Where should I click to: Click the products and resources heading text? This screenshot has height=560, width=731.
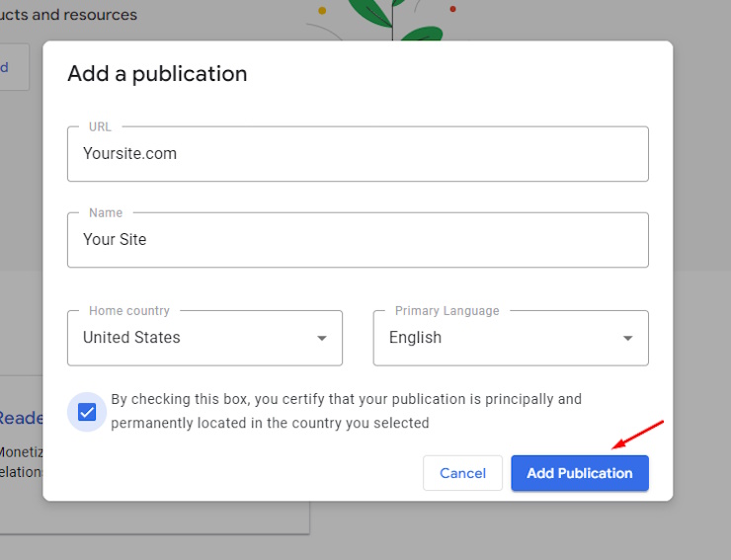(x=69, y=15)
